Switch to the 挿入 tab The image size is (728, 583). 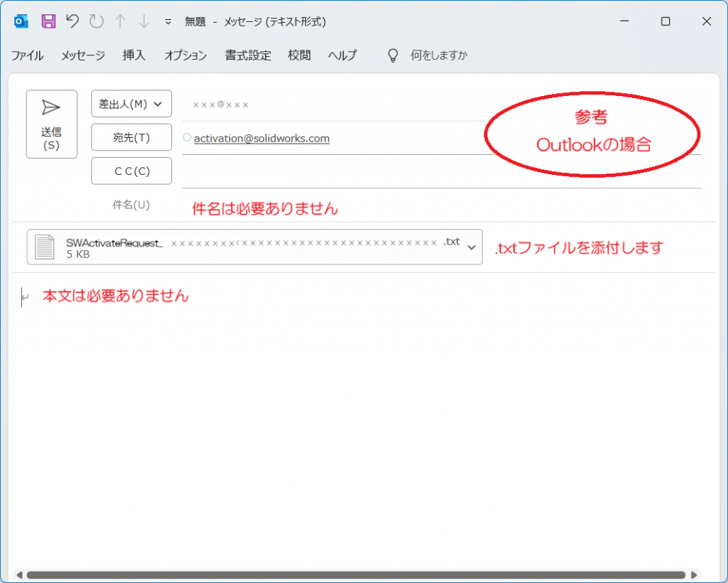(134, 55)
